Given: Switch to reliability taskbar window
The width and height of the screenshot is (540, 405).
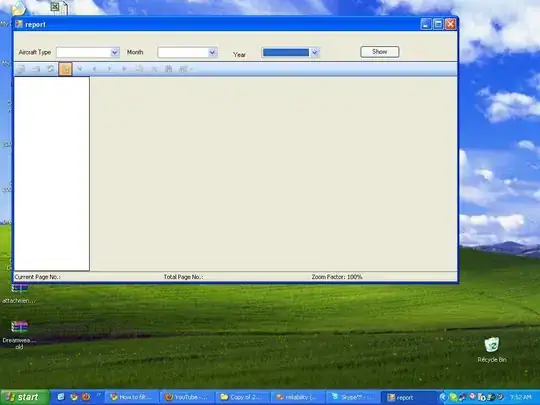Looking at the screenshot, I should [x=298, y=397].
